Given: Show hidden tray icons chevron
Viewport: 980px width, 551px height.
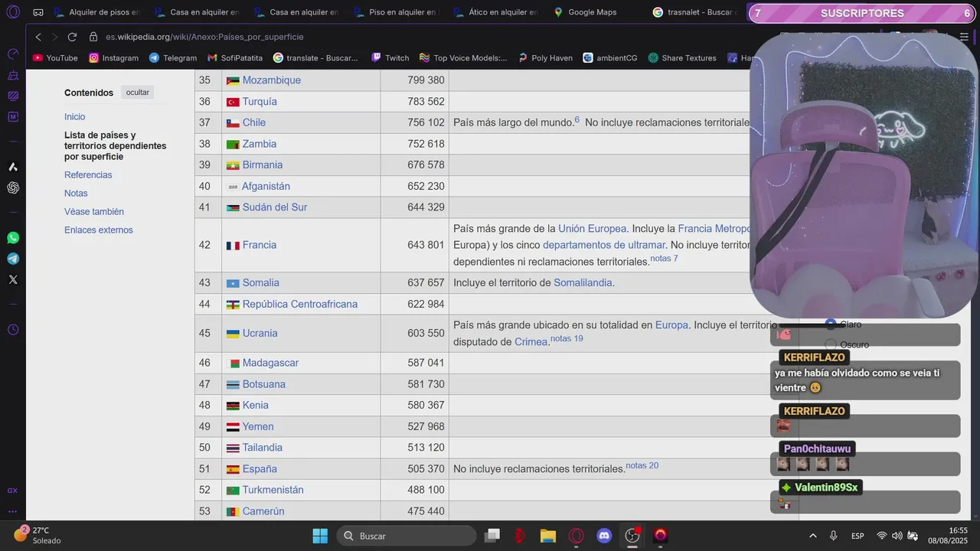Looking at the screenshot, I should click(x=812, y=536).
